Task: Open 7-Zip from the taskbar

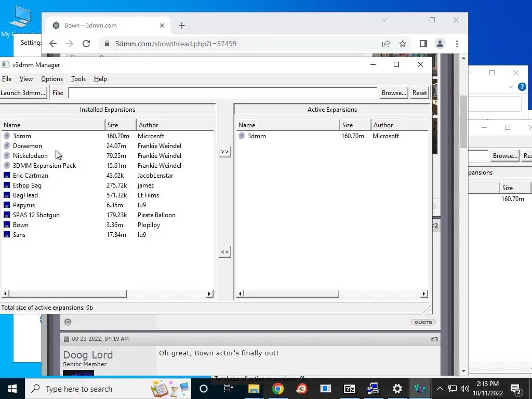Action: tap(350, 389)
